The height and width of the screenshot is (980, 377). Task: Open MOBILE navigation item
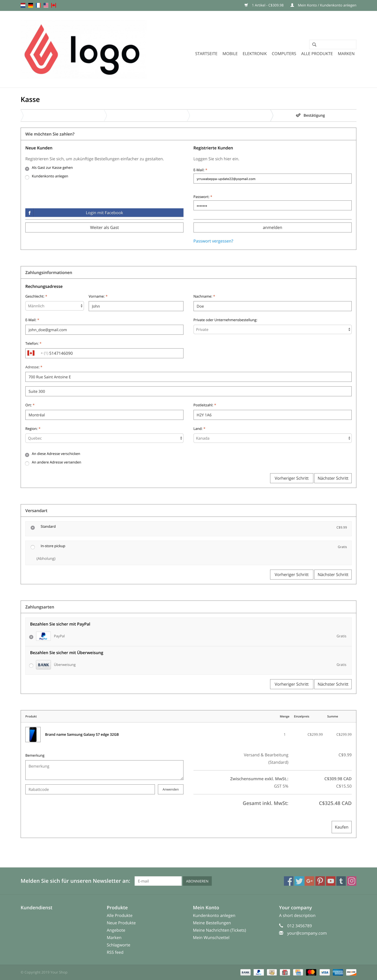(x=230, y=54)
